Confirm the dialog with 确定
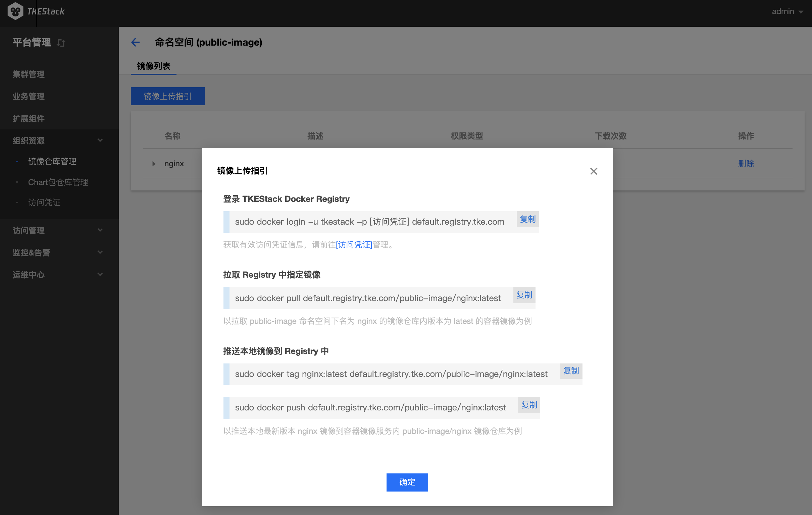 point(407,482)
